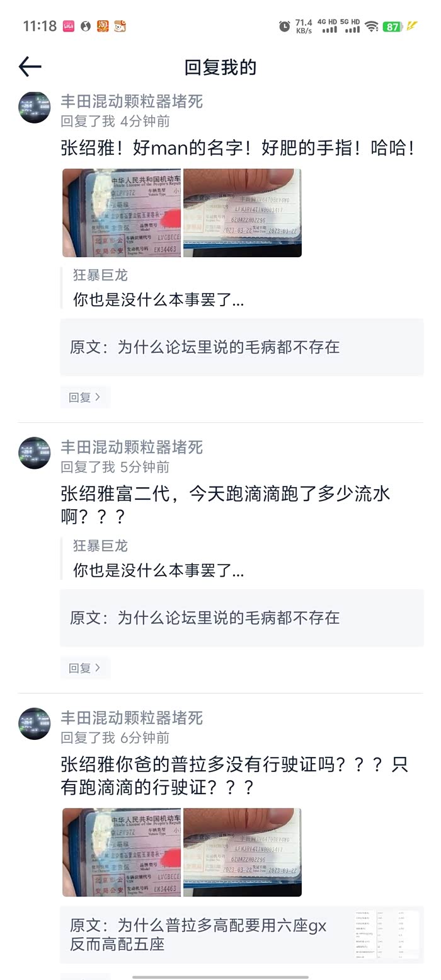Open original post under first comment

[242, 347]
